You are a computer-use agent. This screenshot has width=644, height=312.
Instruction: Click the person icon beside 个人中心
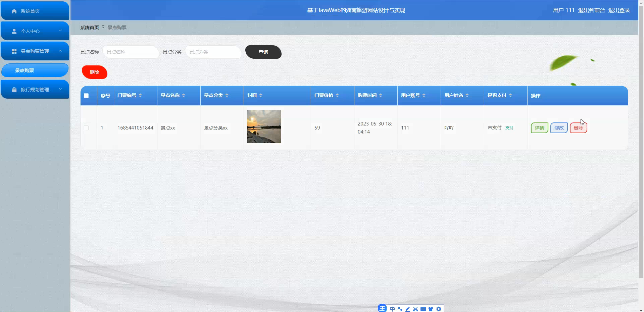point(14,31)
